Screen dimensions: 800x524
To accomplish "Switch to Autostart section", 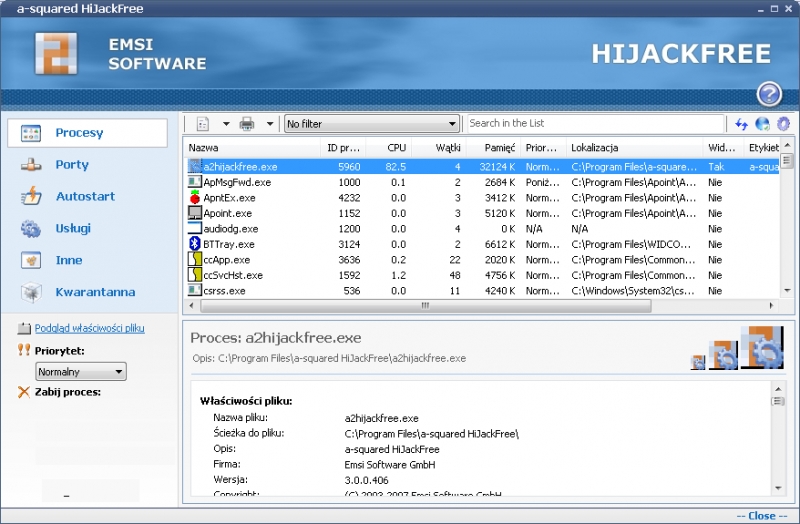I will [85, 196].
